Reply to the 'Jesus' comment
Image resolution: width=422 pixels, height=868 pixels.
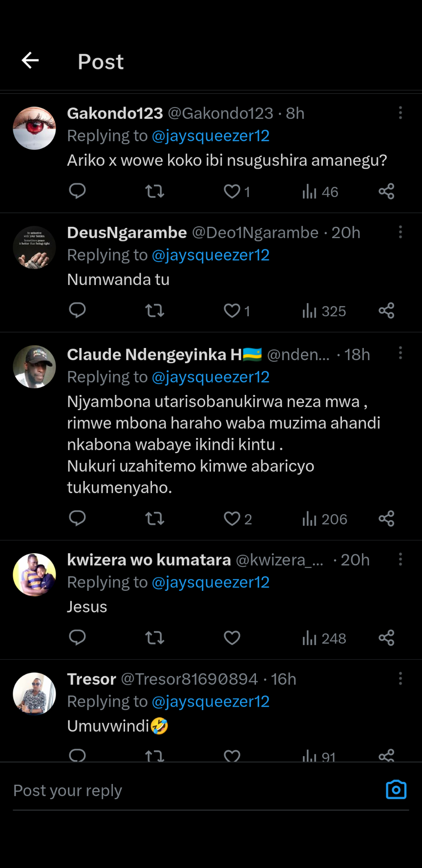pos(77,638)
